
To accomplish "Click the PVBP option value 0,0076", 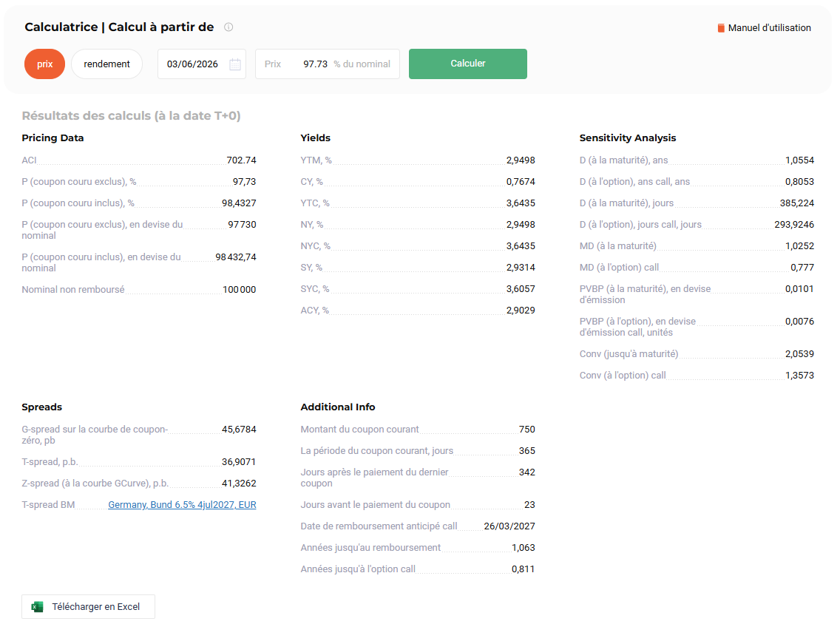I will point(799,322).
